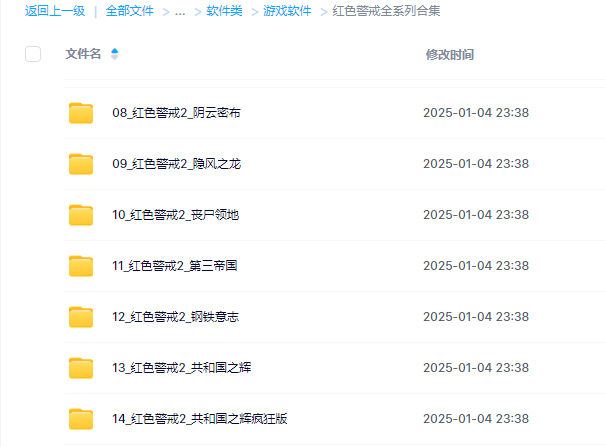
Task: Open folder icon for 12_红色警戒2_钢铁意志
Action: pos(81,317)
